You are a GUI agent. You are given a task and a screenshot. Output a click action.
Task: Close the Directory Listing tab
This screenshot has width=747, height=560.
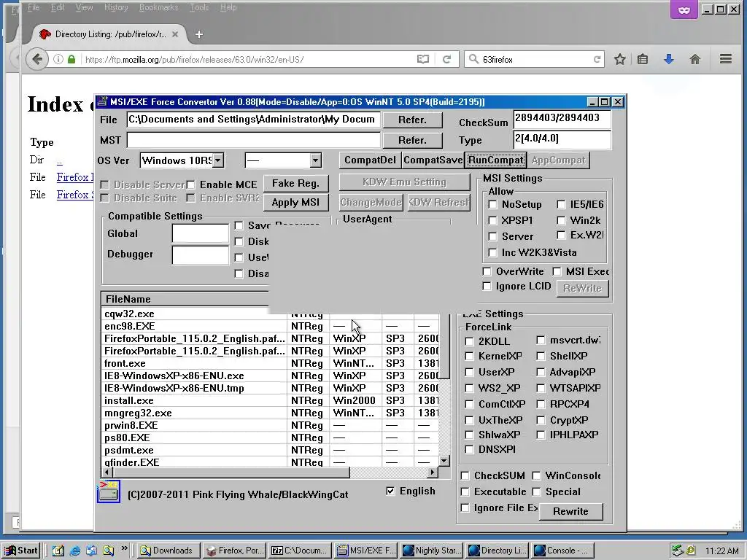[x=175, y=34]
